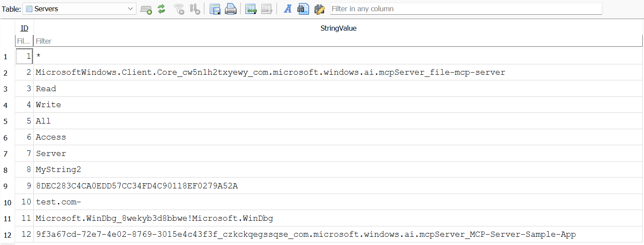The width and height of the screenshot is (644, 245).
Task: Click the StringValue column filter box
Action: pyautogui.click(x=338, y=41)
